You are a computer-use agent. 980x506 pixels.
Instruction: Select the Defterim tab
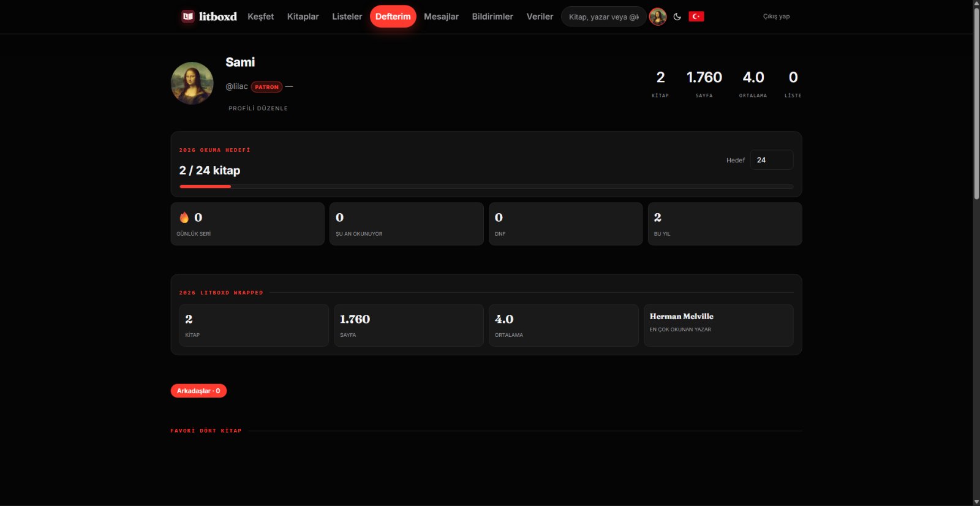(393, 17)
